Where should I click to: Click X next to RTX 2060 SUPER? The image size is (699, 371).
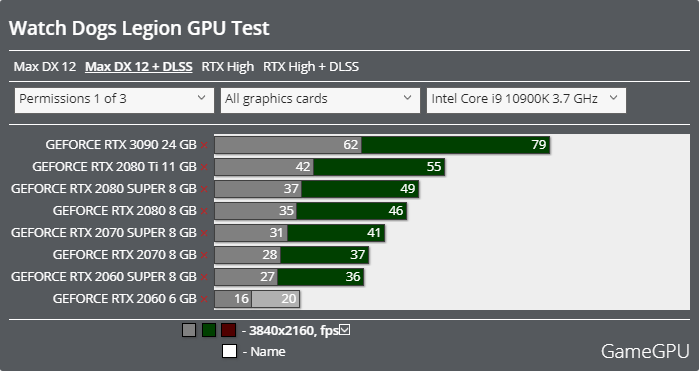pos(204,277)
